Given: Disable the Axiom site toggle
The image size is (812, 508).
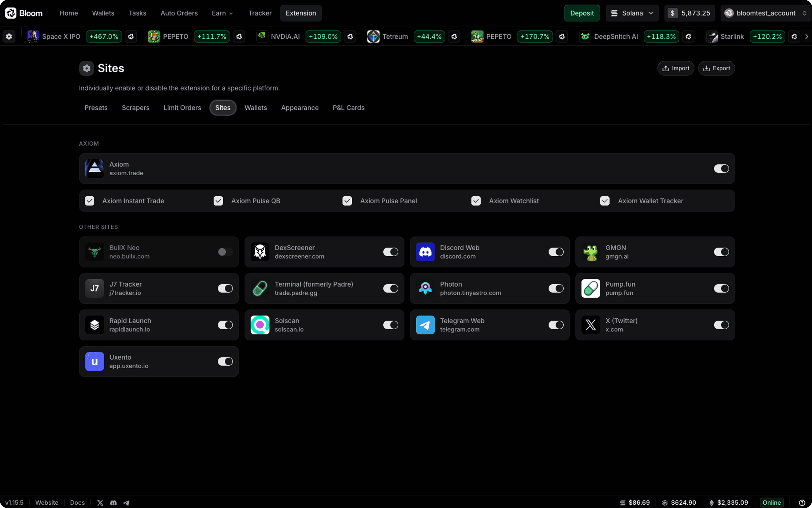Looking at the screenshot, I should click(x=721, y=169).
